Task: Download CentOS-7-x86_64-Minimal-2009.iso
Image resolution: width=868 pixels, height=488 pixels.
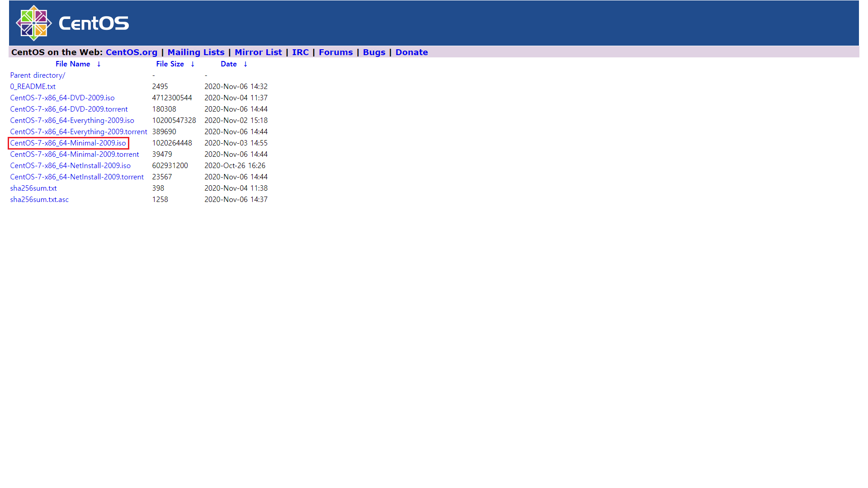Action: coord(68,143)
